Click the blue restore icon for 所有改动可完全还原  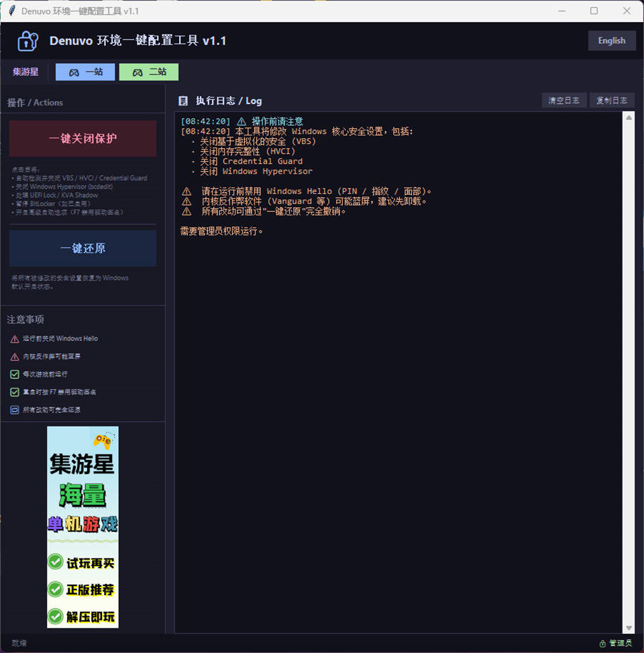(15, 410)
